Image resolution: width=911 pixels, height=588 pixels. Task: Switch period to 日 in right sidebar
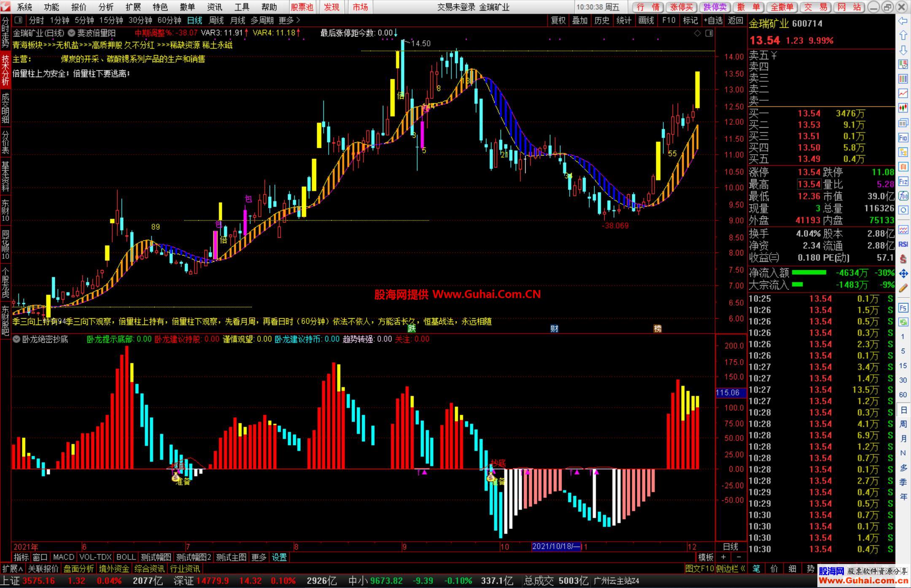point(903,410)
